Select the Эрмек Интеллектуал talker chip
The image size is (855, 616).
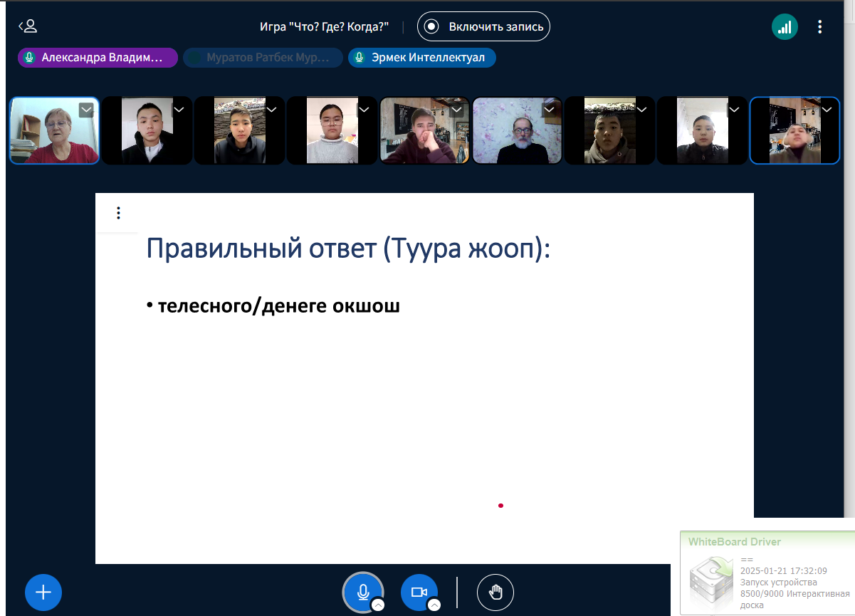[x=421, y=58]
